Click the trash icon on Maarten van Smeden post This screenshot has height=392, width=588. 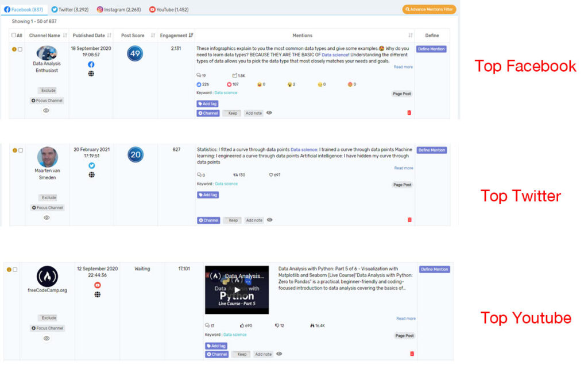click(409, 220)
